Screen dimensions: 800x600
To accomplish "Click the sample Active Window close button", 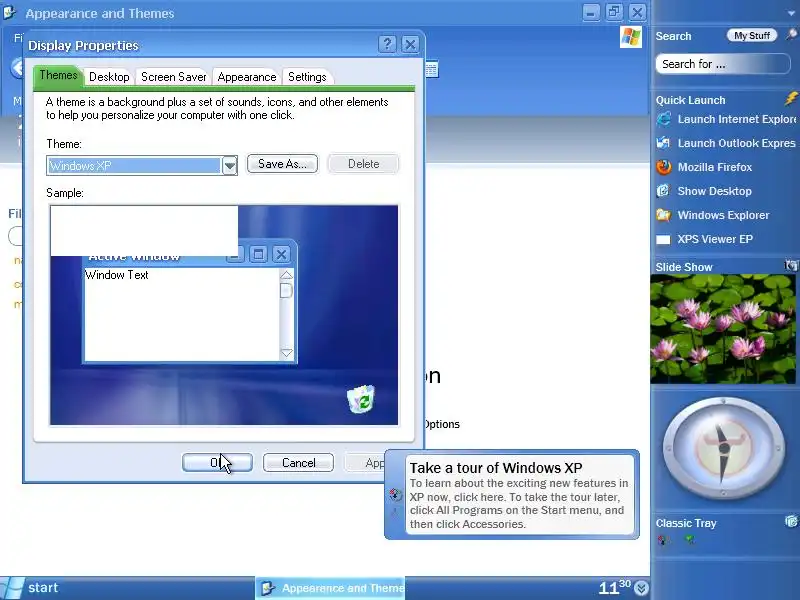I will pos(281,254).
